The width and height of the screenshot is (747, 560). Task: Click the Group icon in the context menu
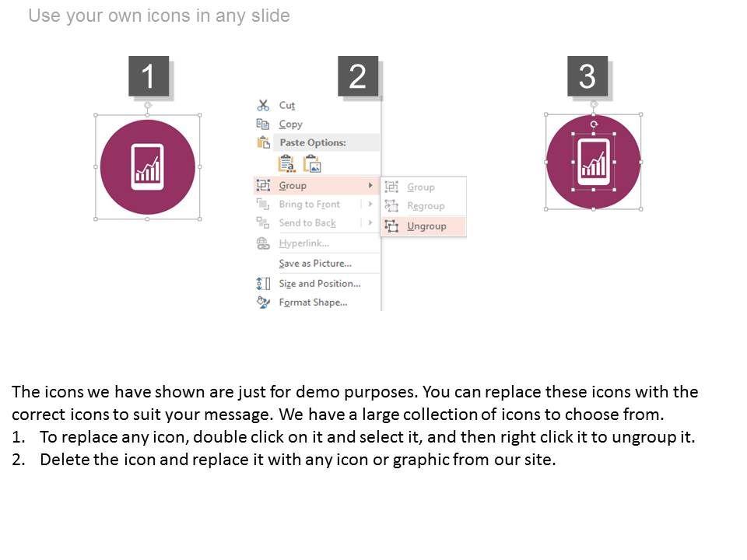[263, 185]
